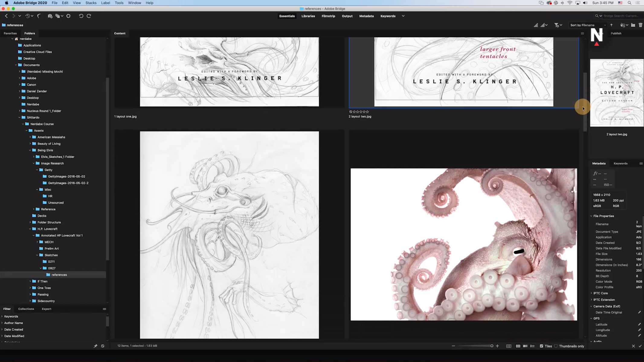Select the 1 layout one.jpg thumbnail
The width and height of the screenshot is (644, 362).
[x=229, y=72]
